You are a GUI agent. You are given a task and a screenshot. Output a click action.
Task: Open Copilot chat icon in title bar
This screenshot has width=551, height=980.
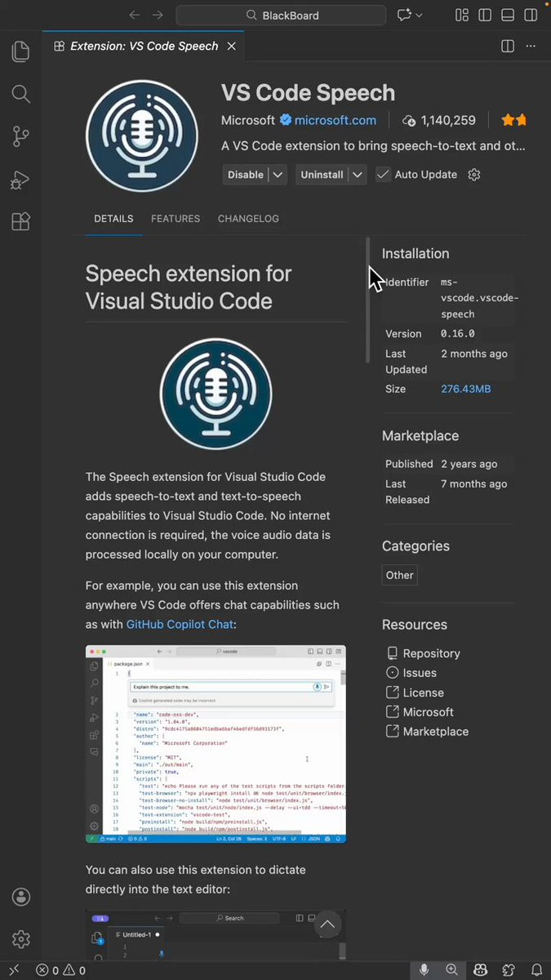click(x=403, y=15)
